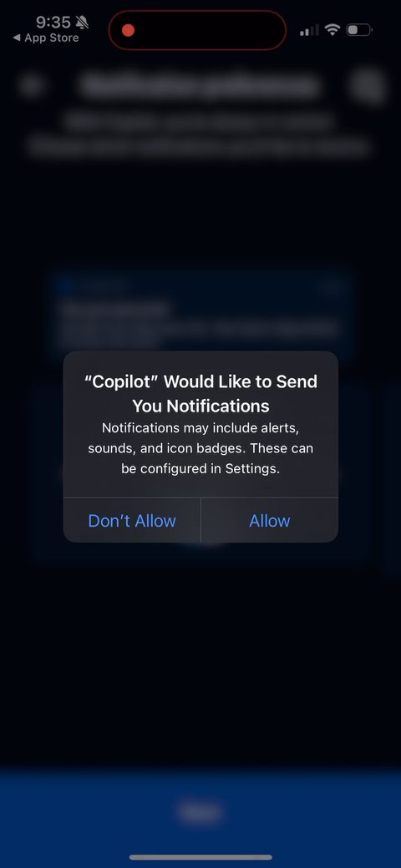Tap the battery level icon

[359, 30]
